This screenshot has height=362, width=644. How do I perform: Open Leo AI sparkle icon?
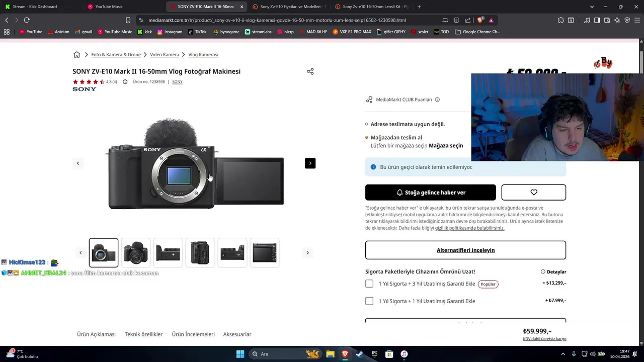(617, 20)
